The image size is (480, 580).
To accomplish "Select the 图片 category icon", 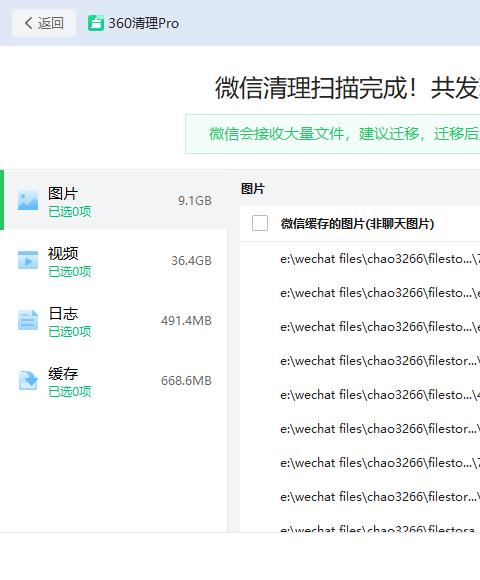I will coord(28,200).
